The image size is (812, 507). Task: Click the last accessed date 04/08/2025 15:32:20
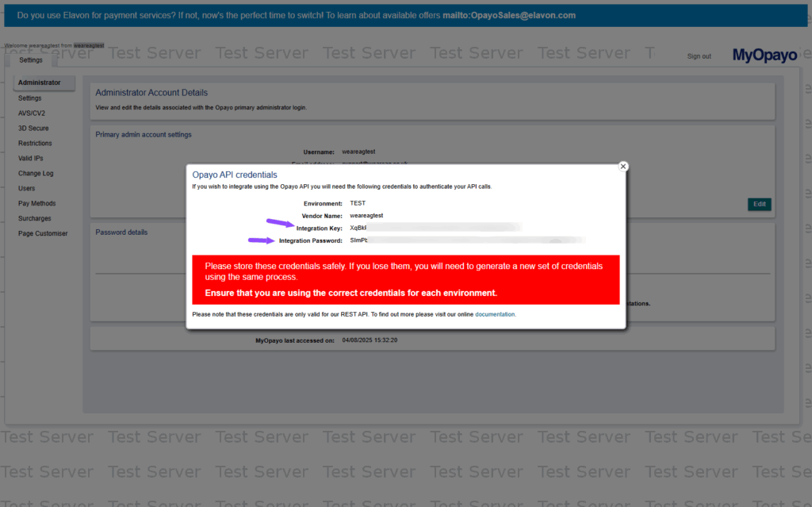click(x=370, y=340)
